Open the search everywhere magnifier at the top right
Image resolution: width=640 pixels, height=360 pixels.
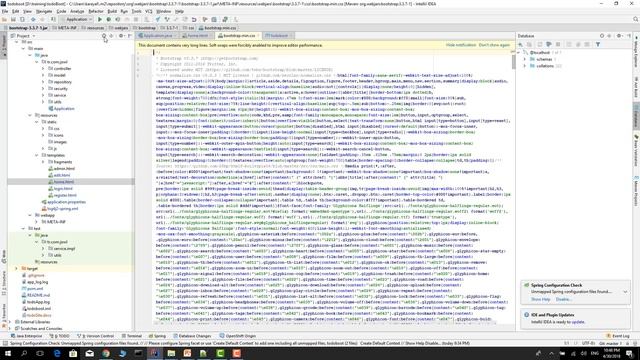coord(636,19)
